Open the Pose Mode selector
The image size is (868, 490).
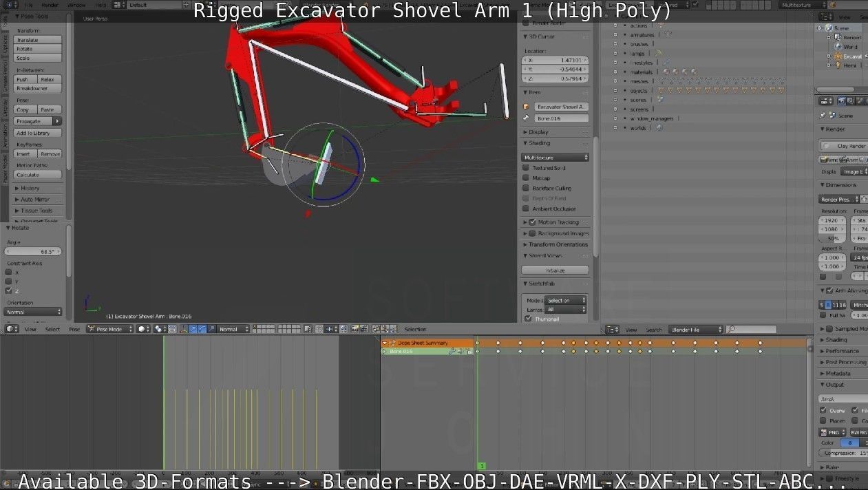pyautogui.click(x=109, y=329)
